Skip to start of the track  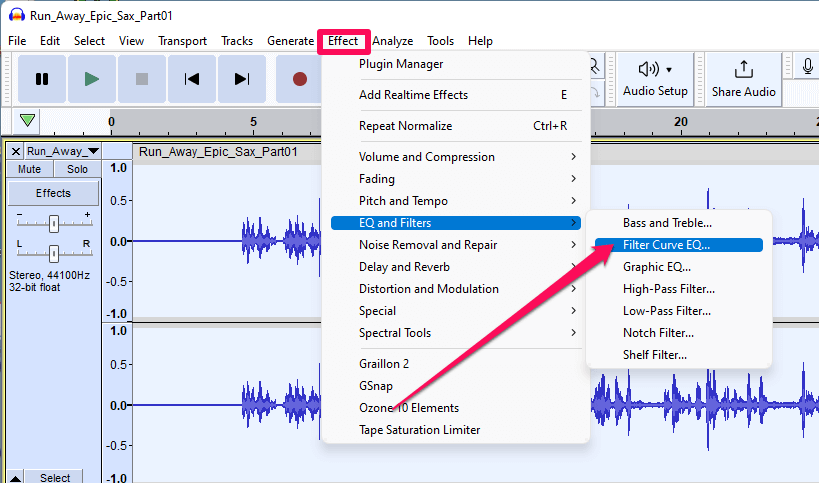[192, 79]
